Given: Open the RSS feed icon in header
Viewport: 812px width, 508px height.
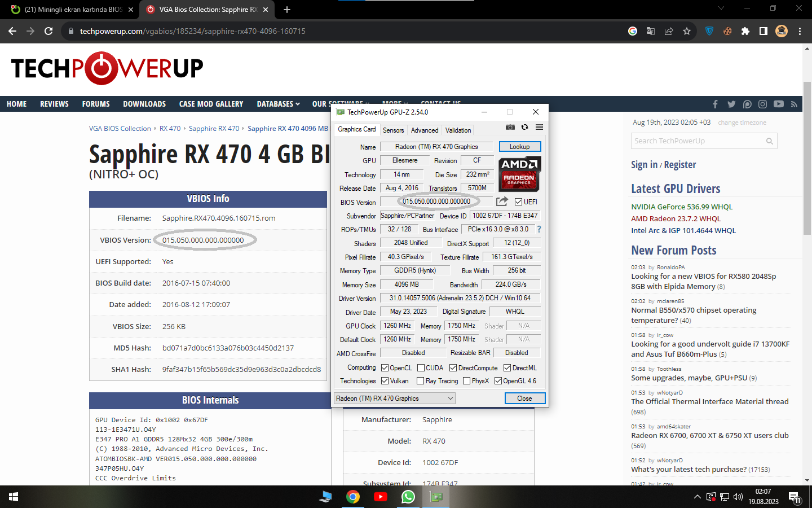Looking at the screenshot, I should [x=794, y=104].
